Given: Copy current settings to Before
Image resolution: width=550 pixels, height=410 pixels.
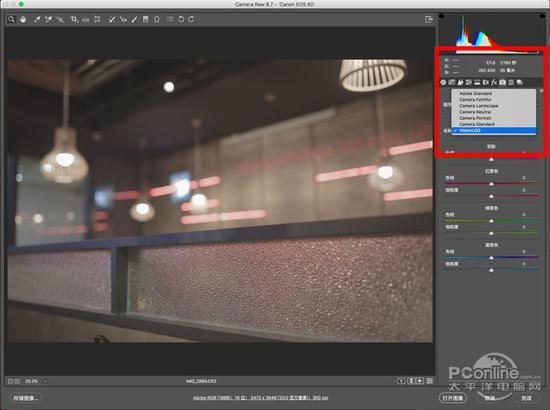Looking at the screenshot, I should (420, 381).
